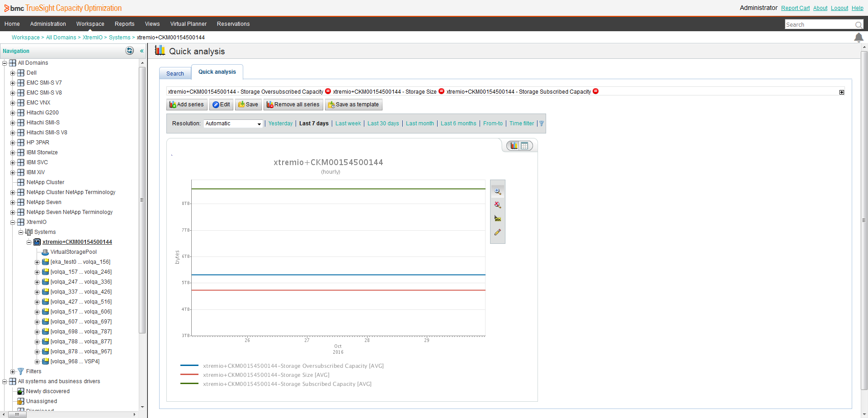
Task: Collapse the XtremIO node
Action: point(13,223)
